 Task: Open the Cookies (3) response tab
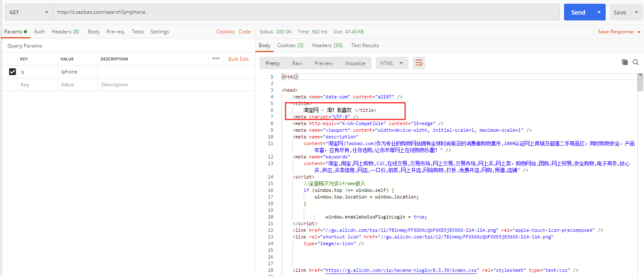coord(290,45)
